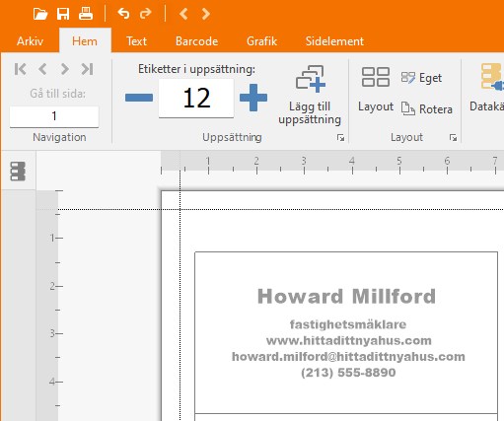The width and height of the screenshot is (504, 421).
Task: Save with the floppy disk icon
Action: tap(63, 14)
